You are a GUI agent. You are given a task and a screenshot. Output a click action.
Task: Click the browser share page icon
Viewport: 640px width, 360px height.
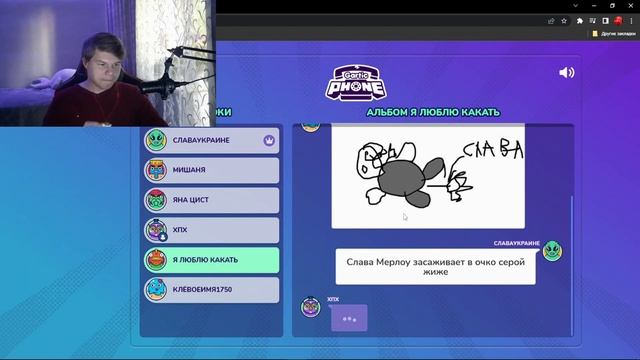pyautogui.click(x=551, y=21)
